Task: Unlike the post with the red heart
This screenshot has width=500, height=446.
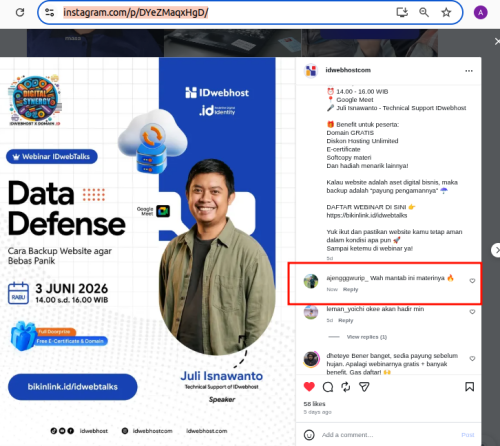Action: 309,387
